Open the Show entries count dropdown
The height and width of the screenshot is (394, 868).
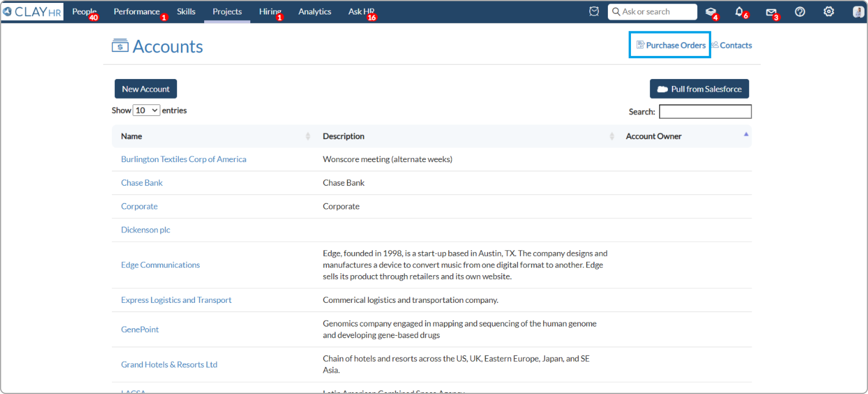(146, 110)
